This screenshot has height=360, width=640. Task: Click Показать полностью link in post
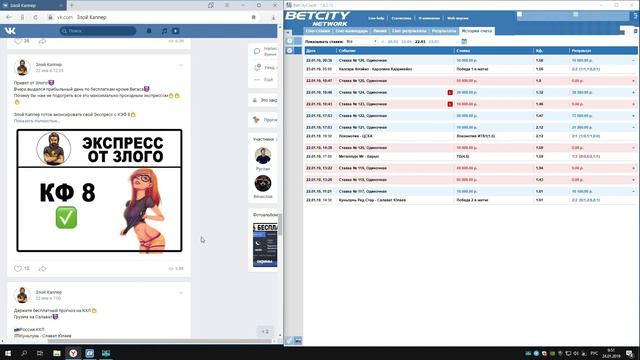pyautogui.click(x=37, y=121)
